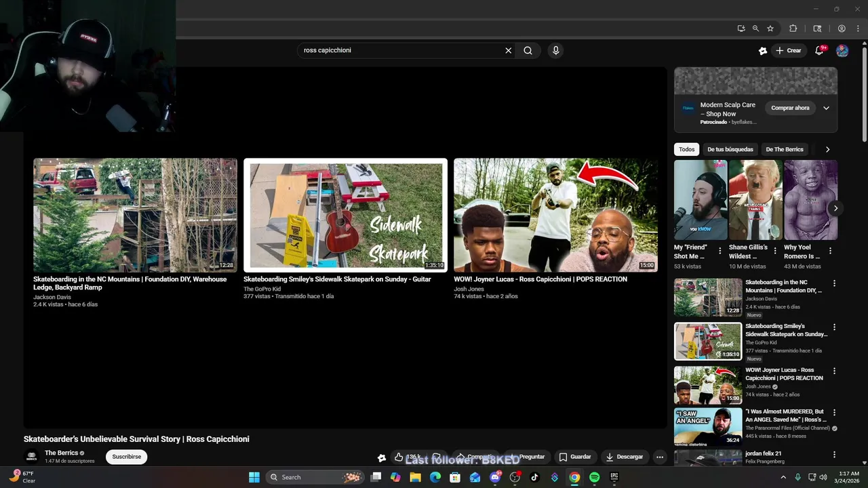Click the Windows taskbar Search box
This screenshot has width=868, height=488.
pos(314,477)
